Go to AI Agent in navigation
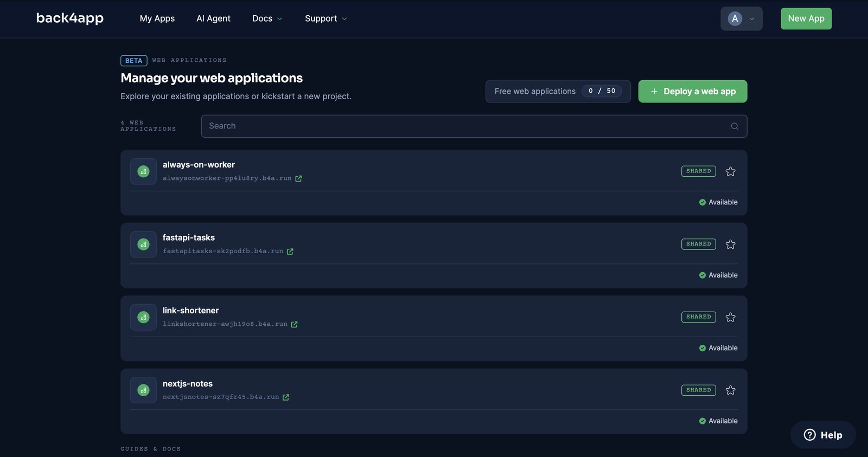868x457 pixels. (x=213, y=18)
